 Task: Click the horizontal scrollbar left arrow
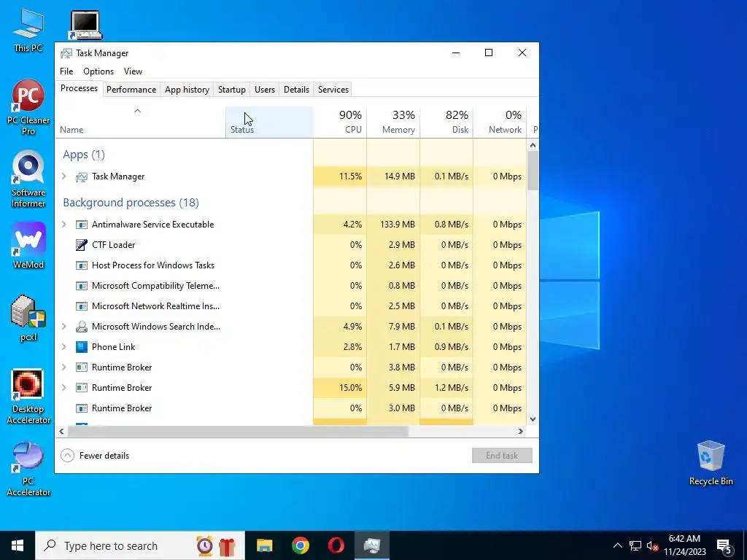click(61, 431)
